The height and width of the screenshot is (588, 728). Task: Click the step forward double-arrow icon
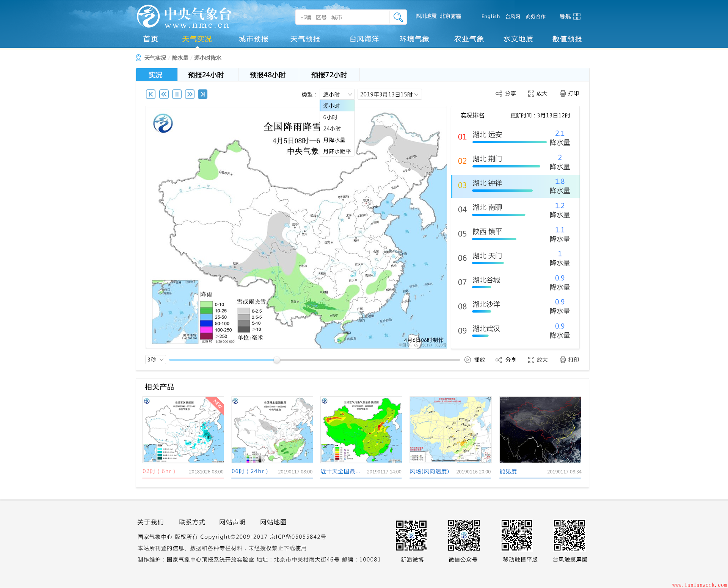(190, 94)
